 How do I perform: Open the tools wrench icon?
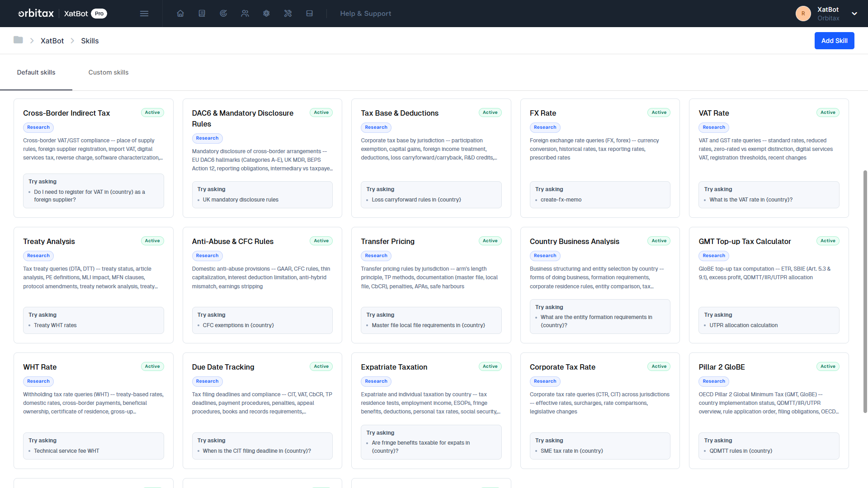288,14
